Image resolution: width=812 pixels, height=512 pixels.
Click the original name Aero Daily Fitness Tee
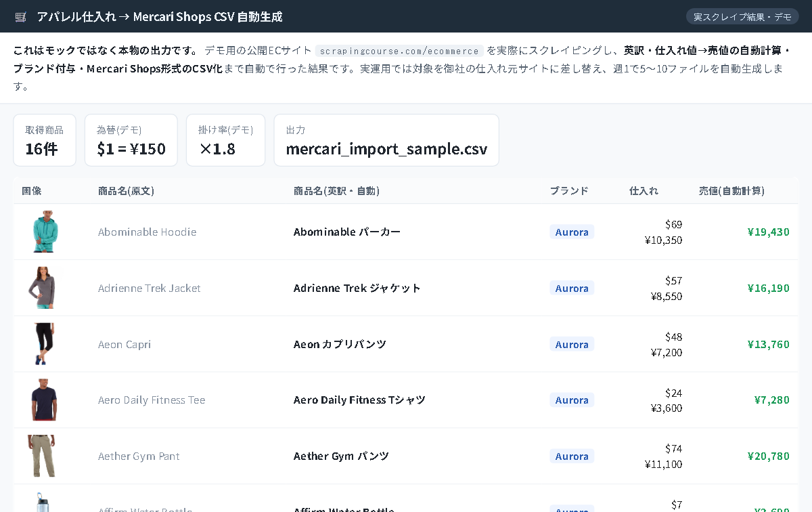pos(152,400)
